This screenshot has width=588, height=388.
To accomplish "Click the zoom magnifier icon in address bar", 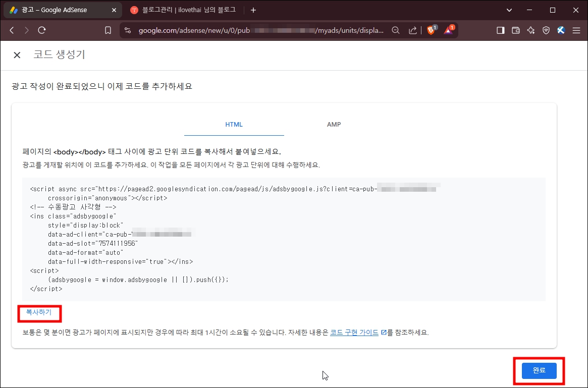I will click(395, 30).
